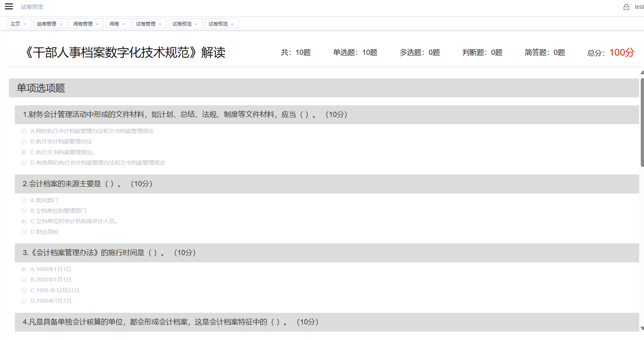Close the rightmost 试卷预览 tab
The height and width of the screenshot is (340, 644).
[x=232, y=24]
